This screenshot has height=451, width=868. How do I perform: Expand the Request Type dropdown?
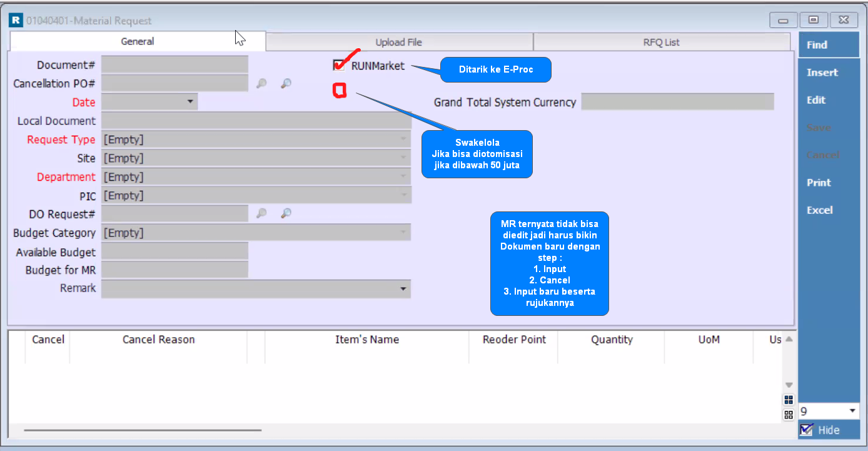[x=403, y=139]
